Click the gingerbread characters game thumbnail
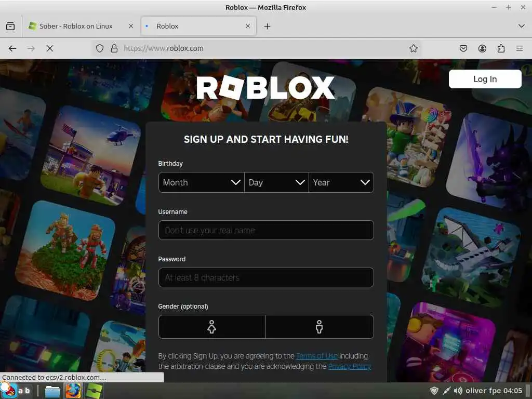The height and width of the screenshot is (399, 532). (65, 250)
